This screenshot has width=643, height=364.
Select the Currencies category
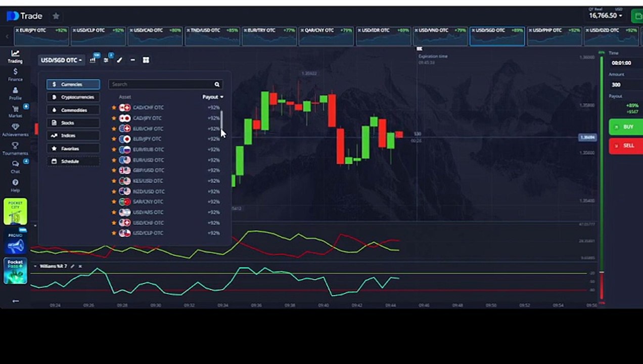point(73,84)
